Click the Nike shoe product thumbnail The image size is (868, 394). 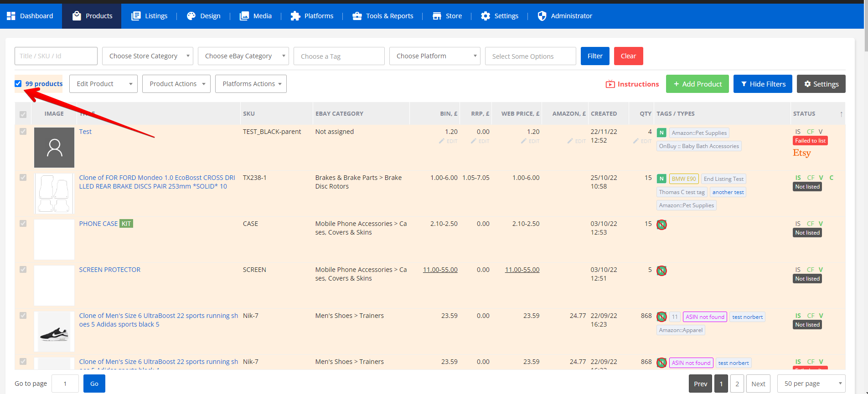54,332
